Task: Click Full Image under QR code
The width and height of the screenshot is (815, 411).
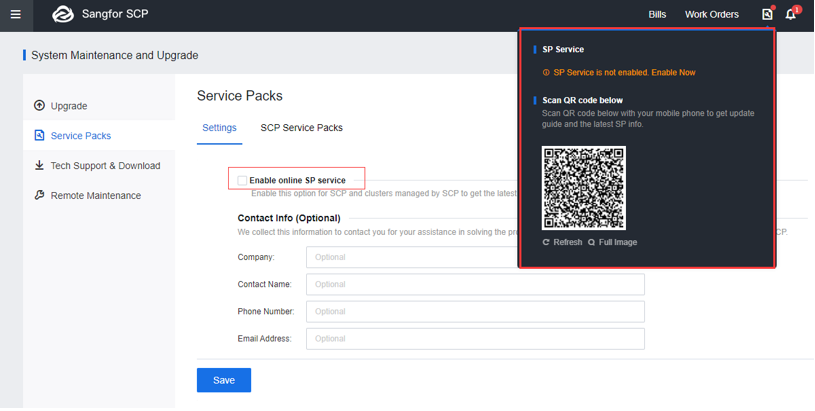Action: [617, 242]
